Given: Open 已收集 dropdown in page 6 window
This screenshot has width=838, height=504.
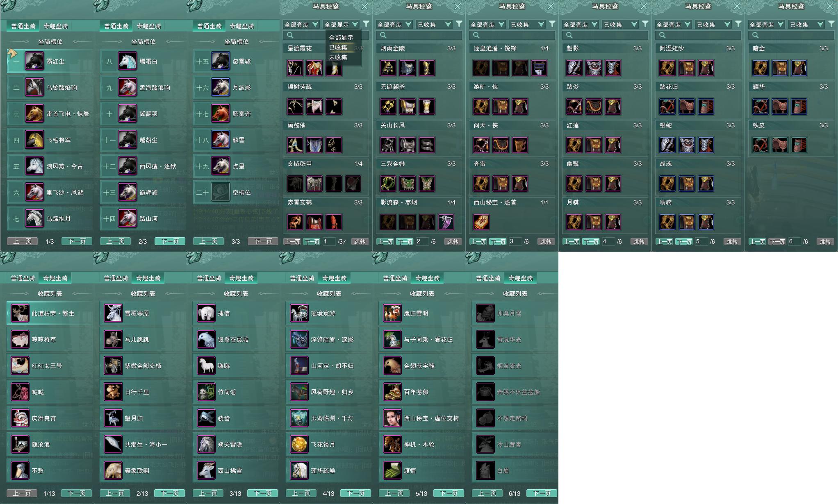Looking at the screenshot, I should [806, 25].
